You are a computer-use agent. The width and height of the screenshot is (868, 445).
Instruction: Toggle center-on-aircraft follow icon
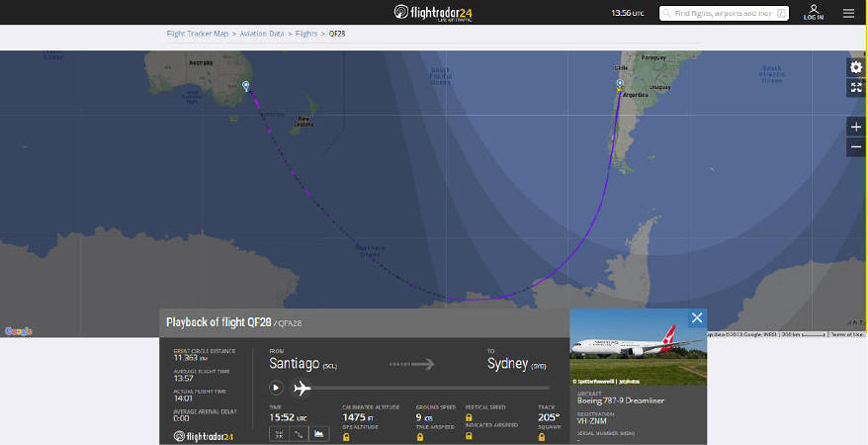[x=279, y=434]
